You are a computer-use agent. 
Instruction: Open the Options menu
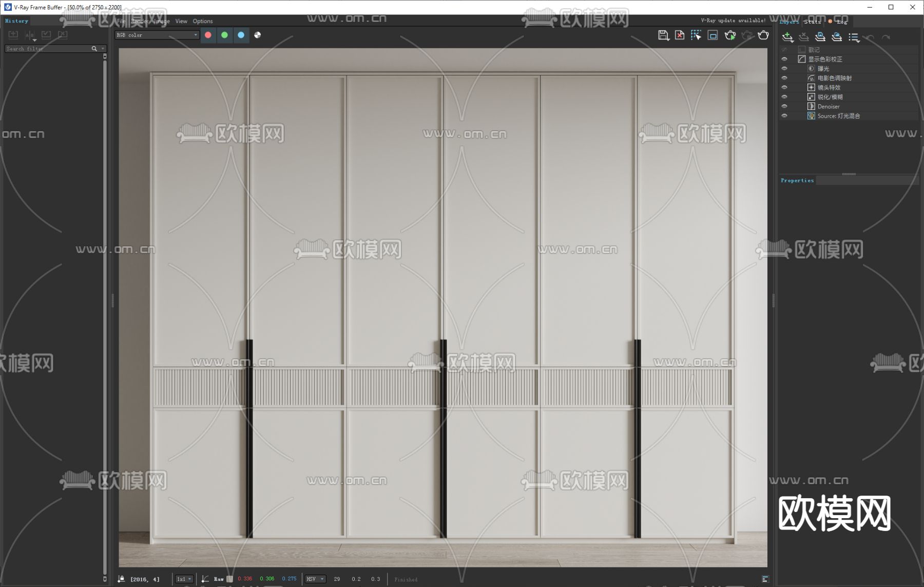pos(203,22)
